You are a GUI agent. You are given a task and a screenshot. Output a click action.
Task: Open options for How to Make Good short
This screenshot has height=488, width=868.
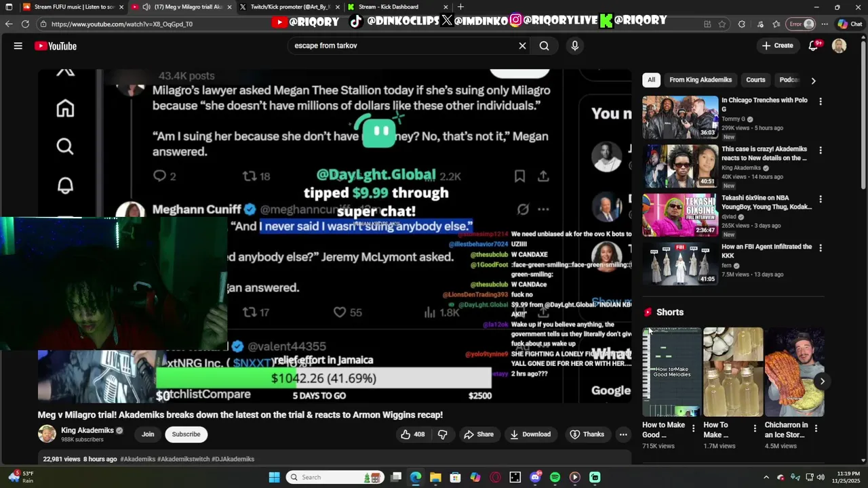coord(693,428)
